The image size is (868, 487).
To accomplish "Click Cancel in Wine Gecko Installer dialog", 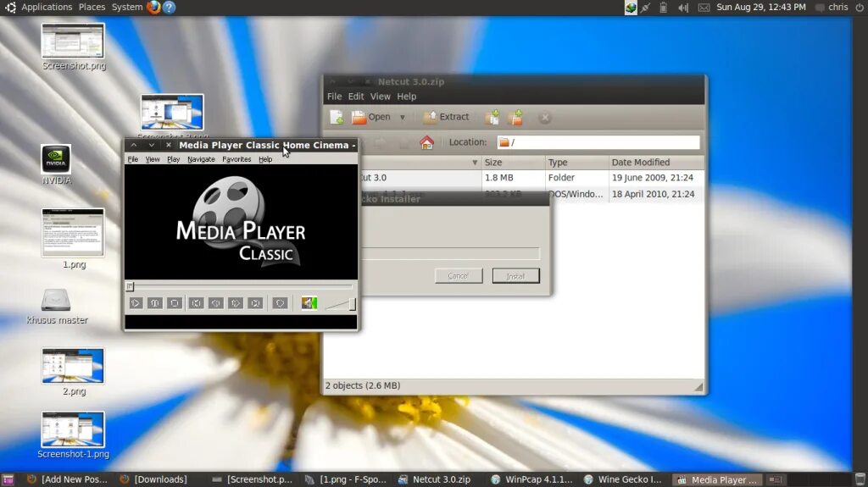I will click(x=459, y=275).
